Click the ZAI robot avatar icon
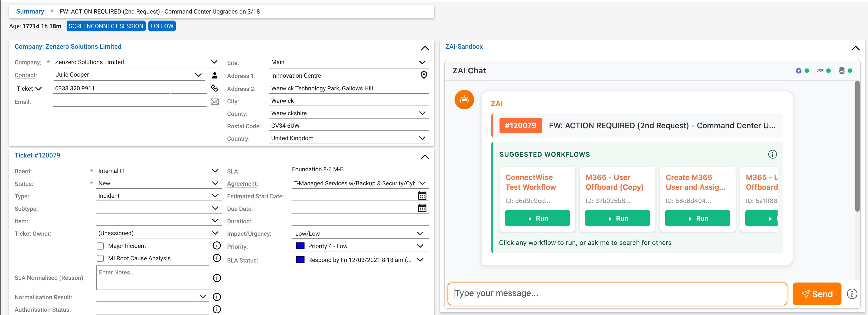This screenshot has width=868, height=315. [464, 100]
